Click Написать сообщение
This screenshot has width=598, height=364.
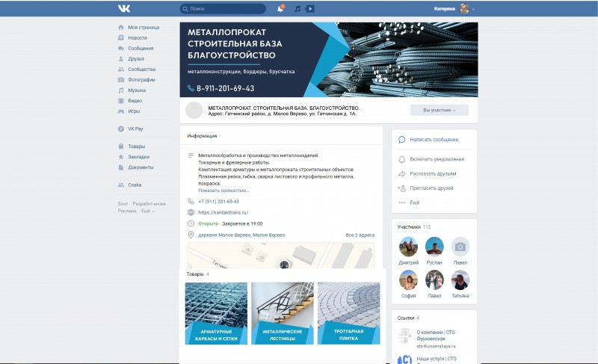coord(434,140)
